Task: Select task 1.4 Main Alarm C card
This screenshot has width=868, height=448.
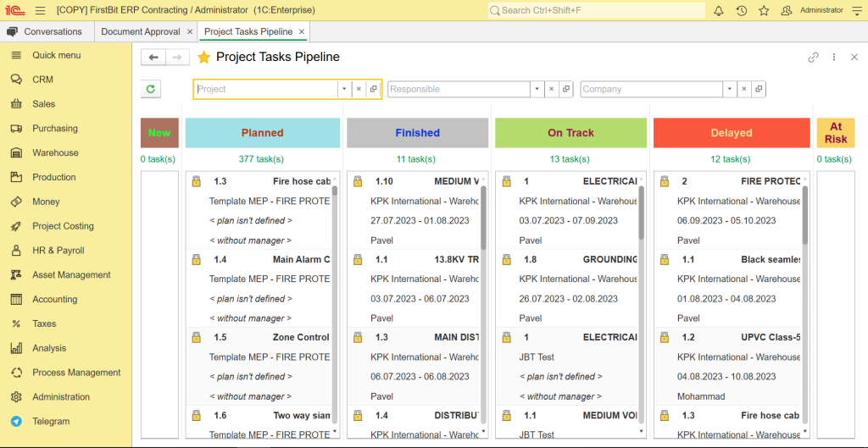Action: click(259, 289)
